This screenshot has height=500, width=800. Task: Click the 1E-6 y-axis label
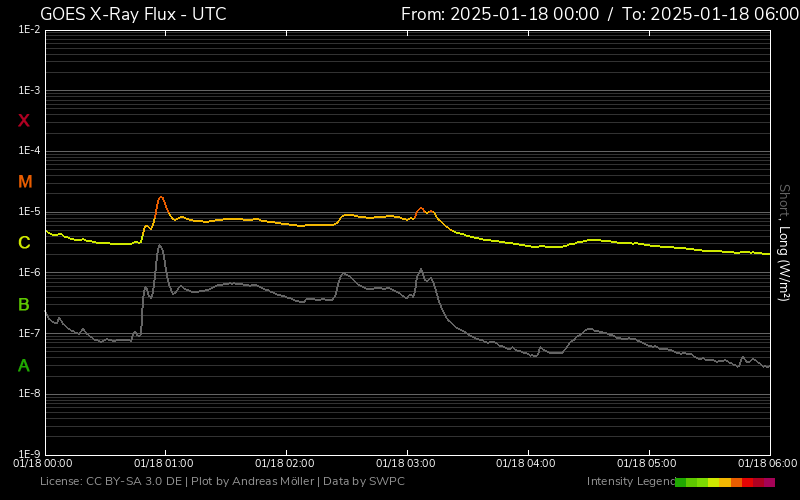(29, 272)
